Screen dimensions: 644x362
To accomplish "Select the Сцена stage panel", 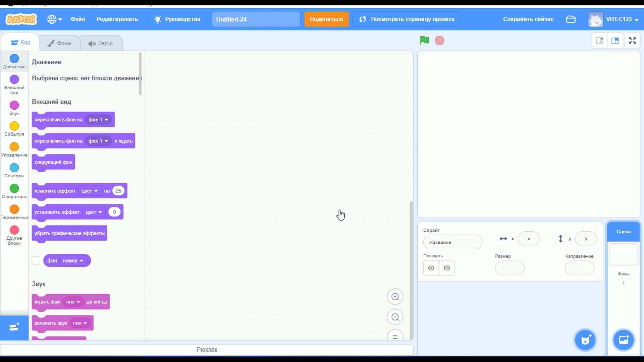I will point(623,232).
